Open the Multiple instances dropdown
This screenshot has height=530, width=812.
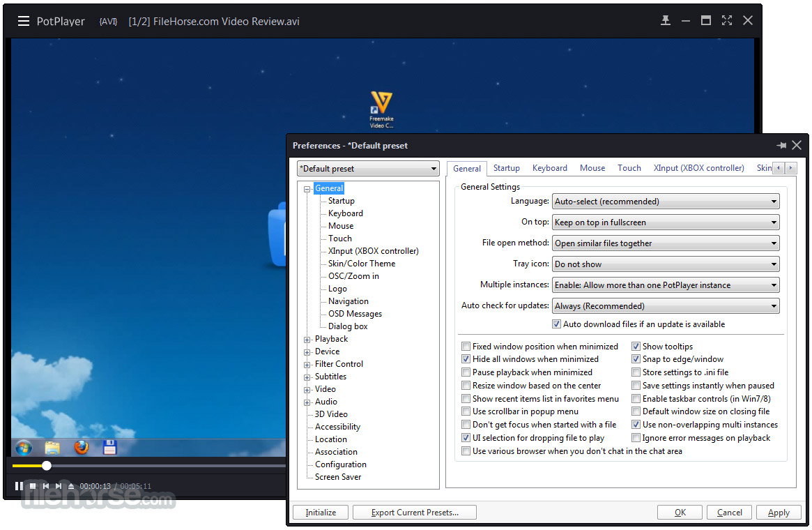tap(666, 285)
